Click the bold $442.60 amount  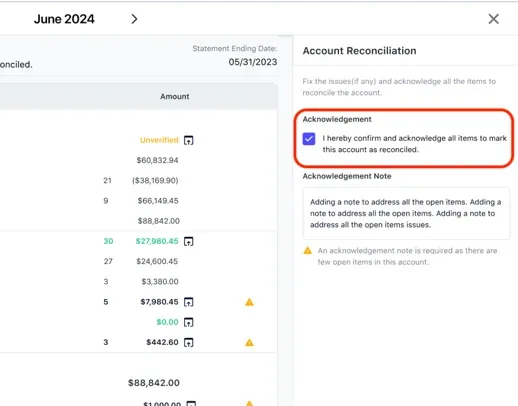tap(162, 342)
